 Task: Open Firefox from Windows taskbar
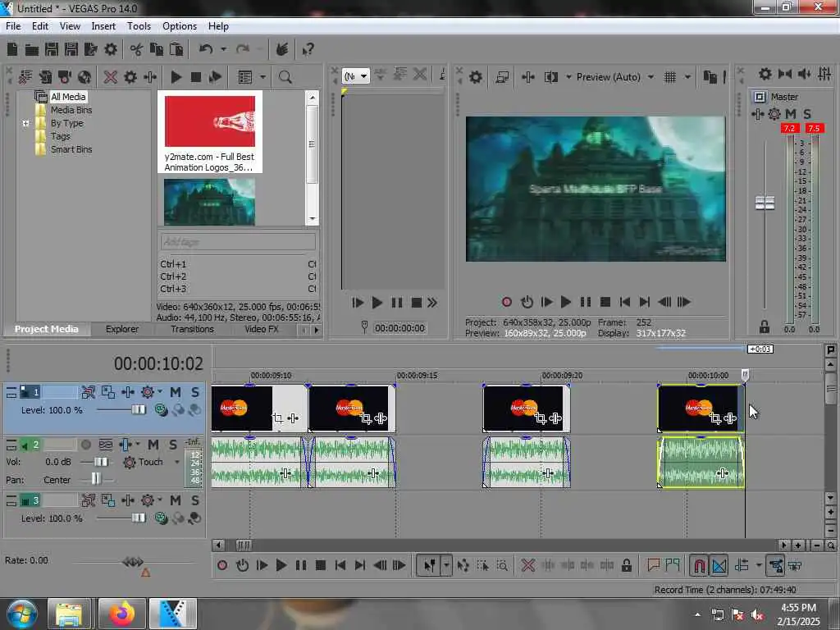(x=121, y=614)
